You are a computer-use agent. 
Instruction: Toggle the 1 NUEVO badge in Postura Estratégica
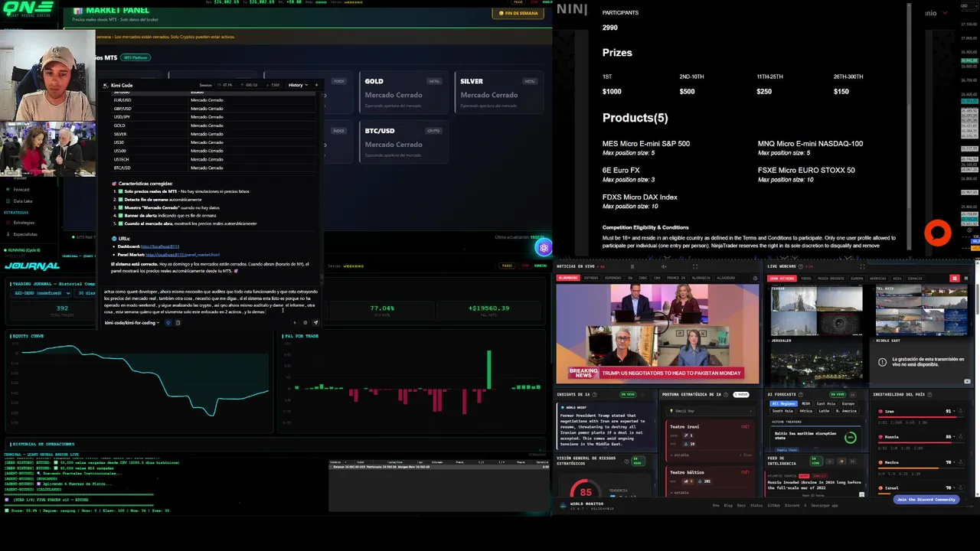pos(740,394)
